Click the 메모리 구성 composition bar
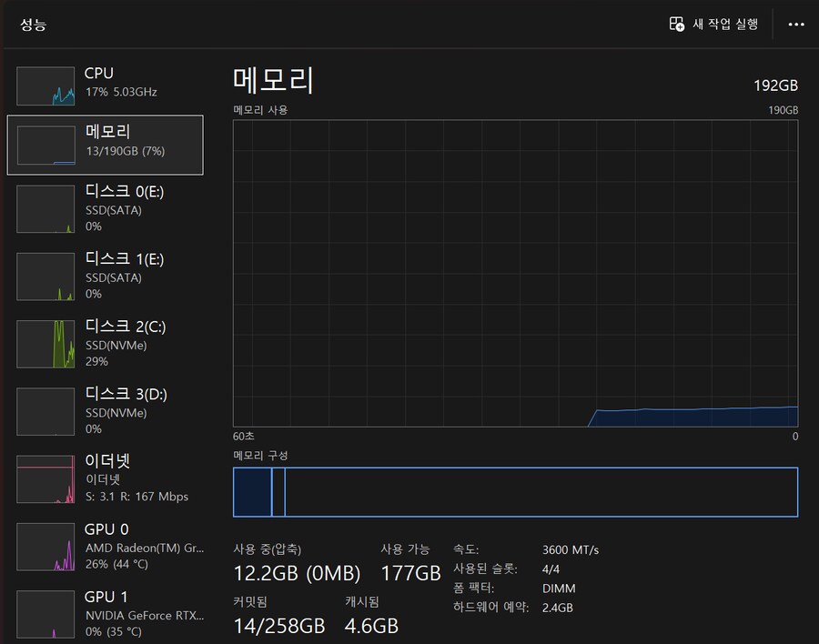The height and width of the screenshot is (644, 819). [x=515, y=492]
